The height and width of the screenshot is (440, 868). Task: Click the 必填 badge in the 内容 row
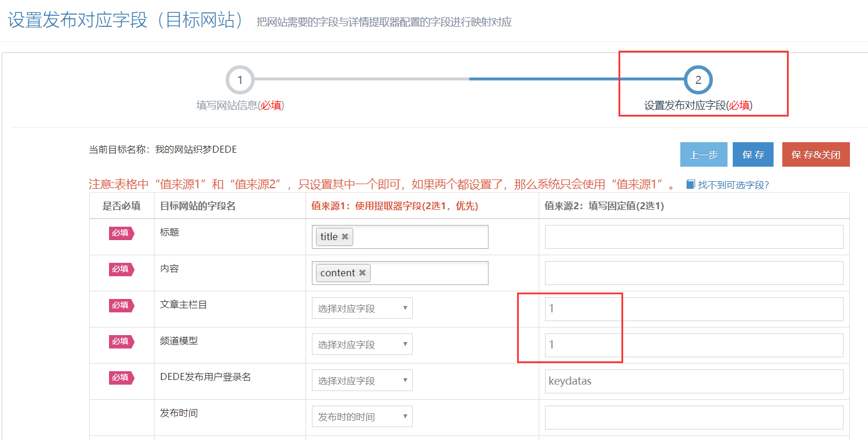[x=121, y=269]
